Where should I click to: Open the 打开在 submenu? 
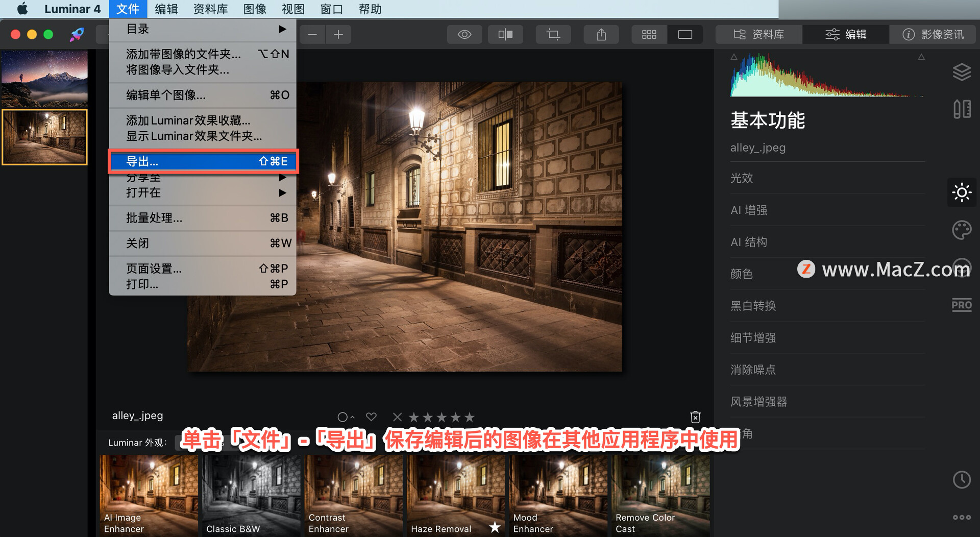click(x=203, y=192)
